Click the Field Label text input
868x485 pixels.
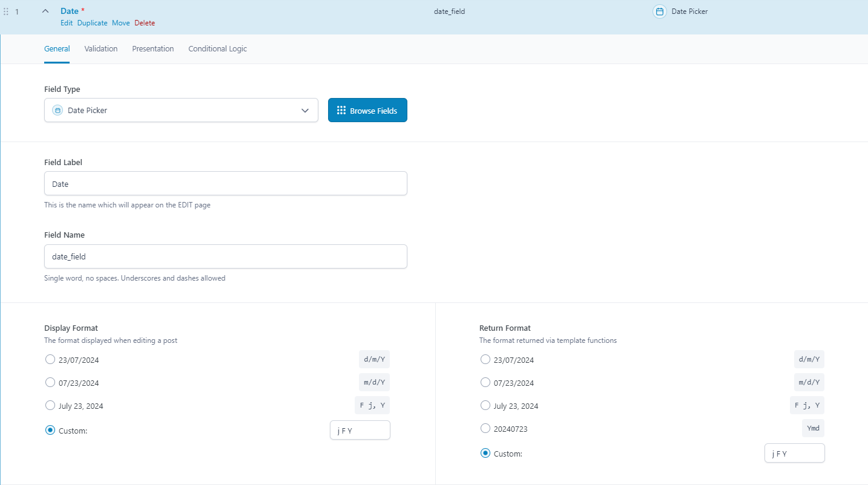coord(225,184)
